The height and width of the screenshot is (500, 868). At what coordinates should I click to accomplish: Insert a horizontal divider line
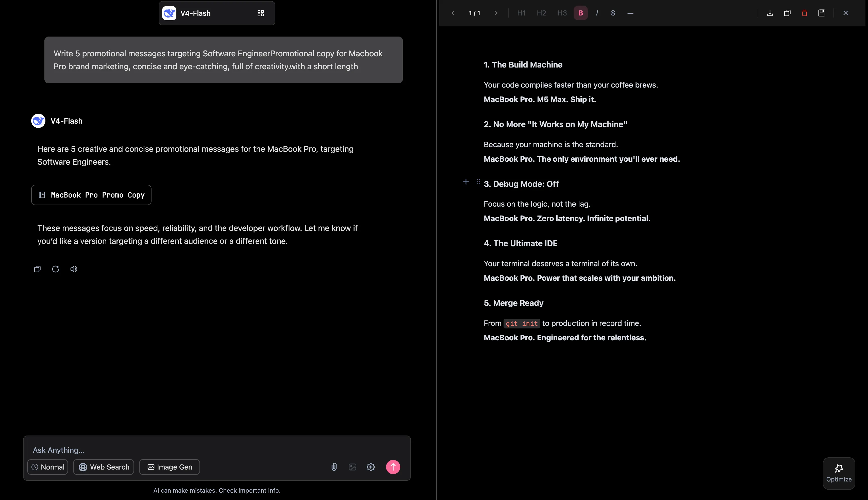[630, 13]
